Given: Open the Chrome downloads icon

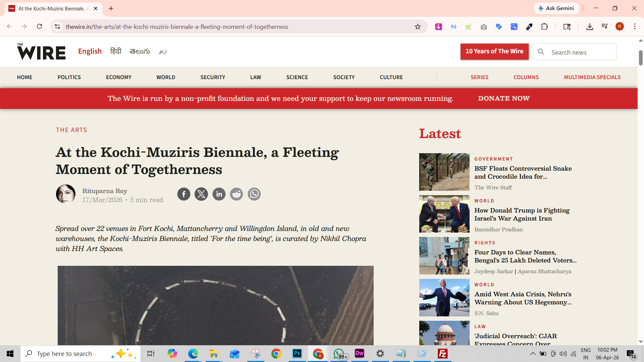Looking at the screenshot, I should point(590,27).
